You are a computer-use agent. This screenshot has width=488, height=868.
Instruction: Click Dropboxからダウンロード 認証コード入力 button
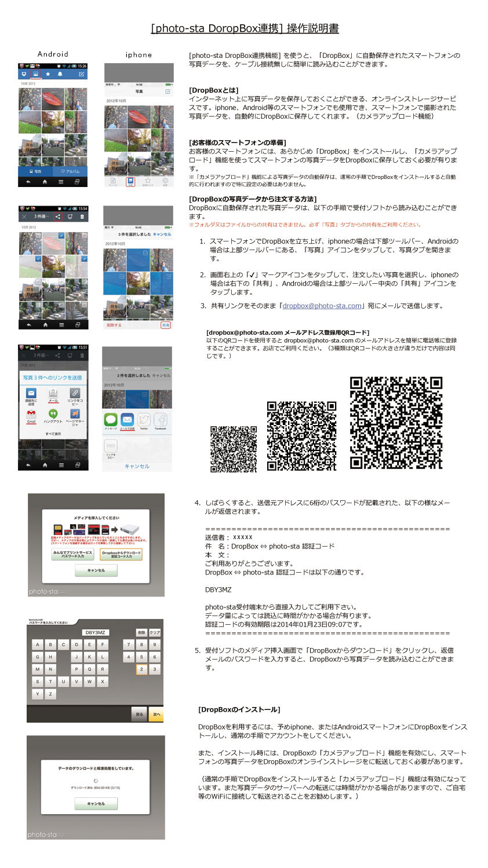[122, 554]
